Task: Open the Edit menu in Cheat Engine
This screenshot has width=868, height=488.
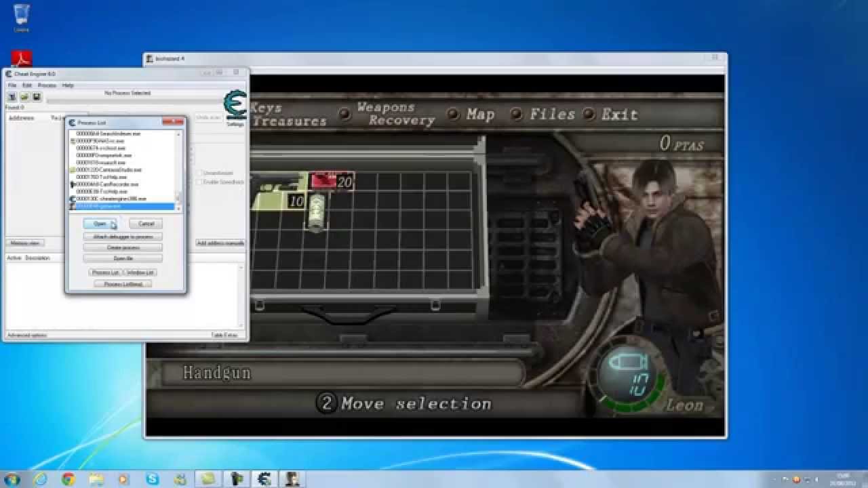Action: pyautogui.click(x=27, y=85)
